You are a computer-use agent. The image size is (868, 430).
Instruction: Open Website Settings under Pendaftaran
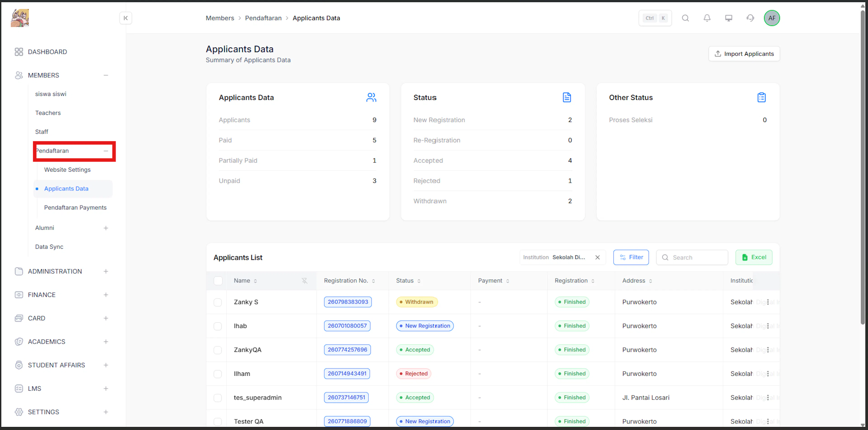point(67,170)
